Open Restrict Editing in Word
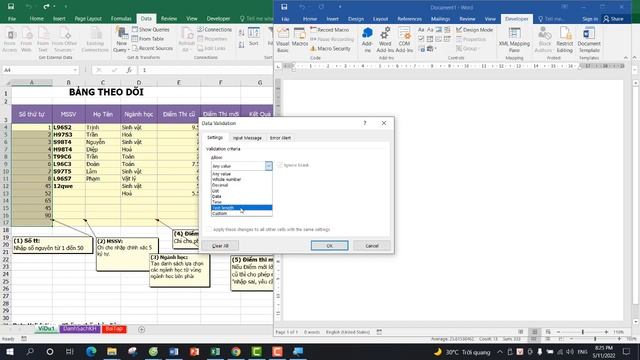 point(564,40)
